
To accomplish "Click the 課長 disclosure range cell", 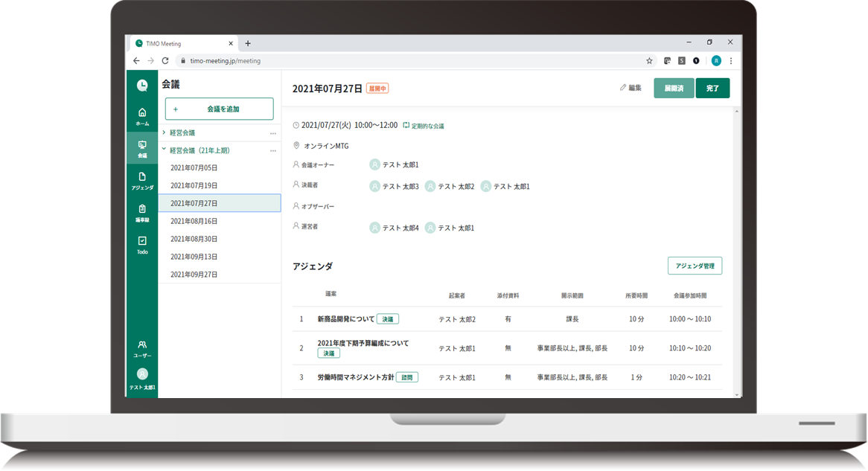I will 572,319.
